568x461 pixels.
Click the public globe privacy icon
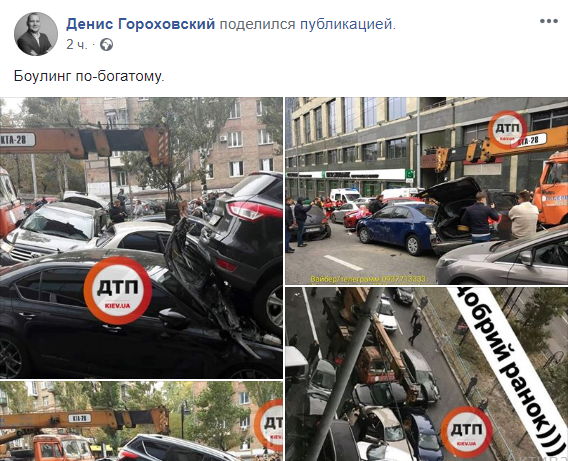[106, 45]
